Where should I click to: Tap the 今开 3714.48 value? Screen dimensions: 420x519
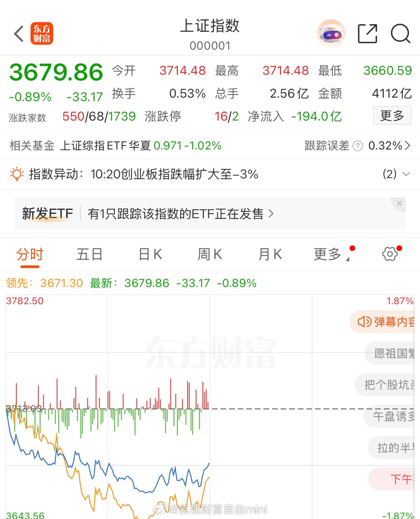pos(183,71)
